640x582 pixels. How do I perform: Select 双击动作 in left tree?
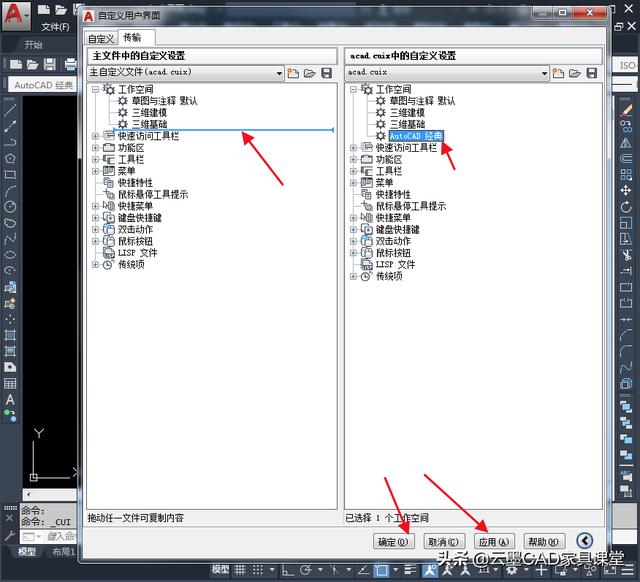coord(135,229)
